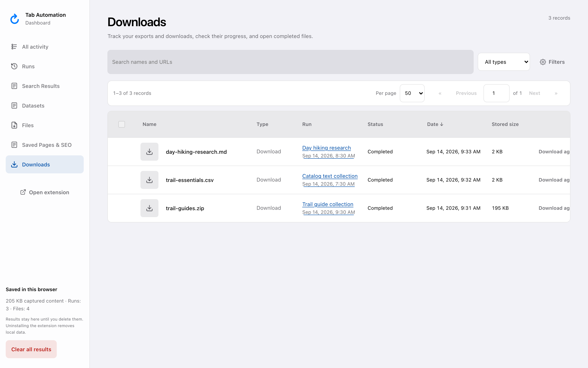Click file name trail-guides.zip

tap(185, 208)
